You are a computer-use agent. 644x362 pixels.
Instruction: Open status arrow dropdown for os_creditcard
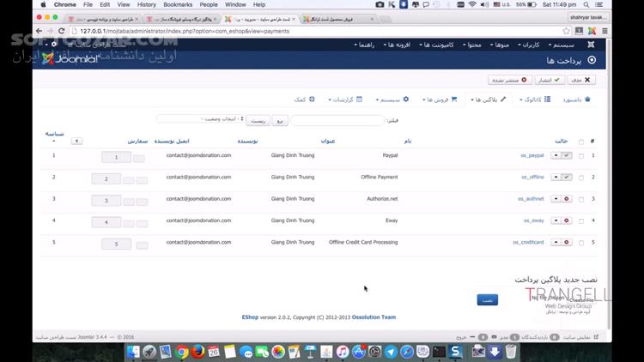coord(556,242)
